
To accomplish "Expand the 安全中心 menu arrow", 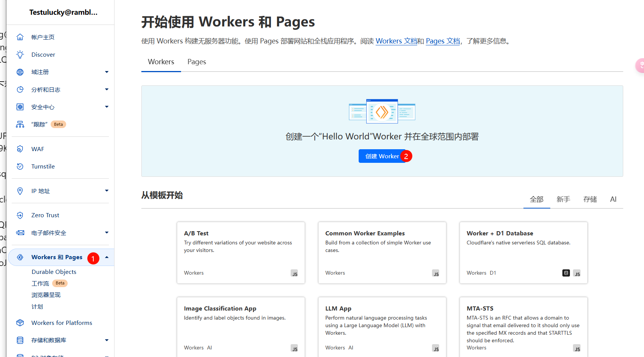I will (107, 107).
